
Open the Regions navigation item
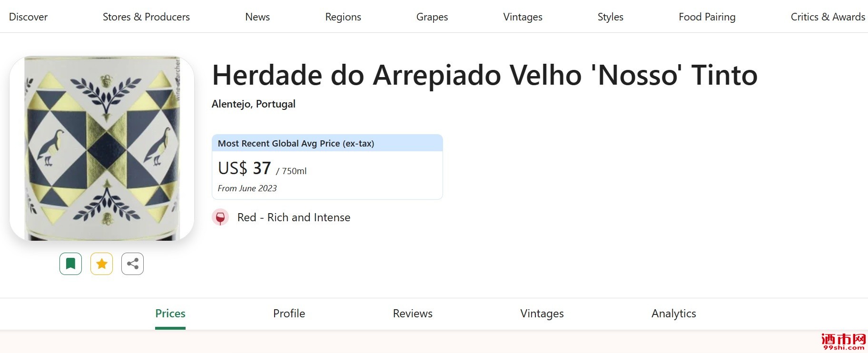point(343,17)
